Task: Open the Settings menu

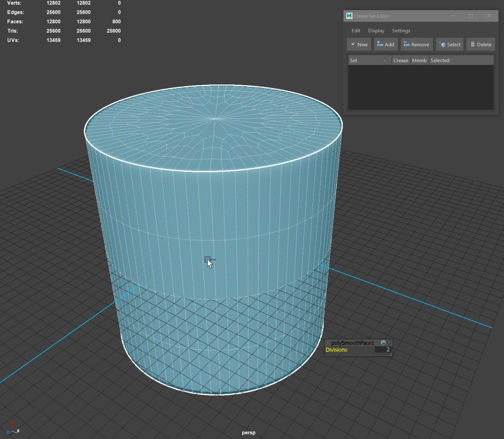Action: [x=401, y=30]
